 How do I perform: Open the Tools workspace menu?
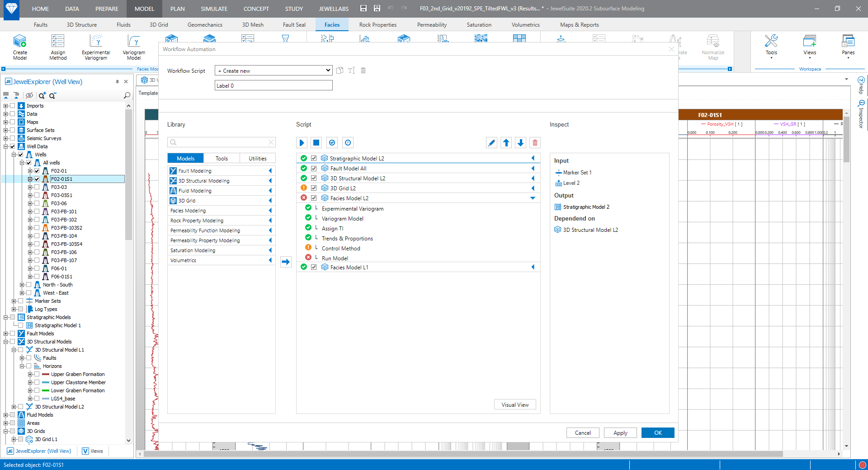point(771,46)
